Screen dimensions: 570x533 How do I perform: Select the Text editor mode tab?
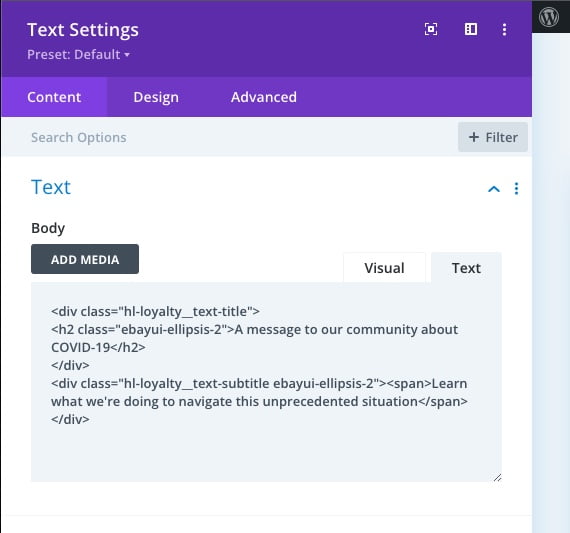[466, 268]
